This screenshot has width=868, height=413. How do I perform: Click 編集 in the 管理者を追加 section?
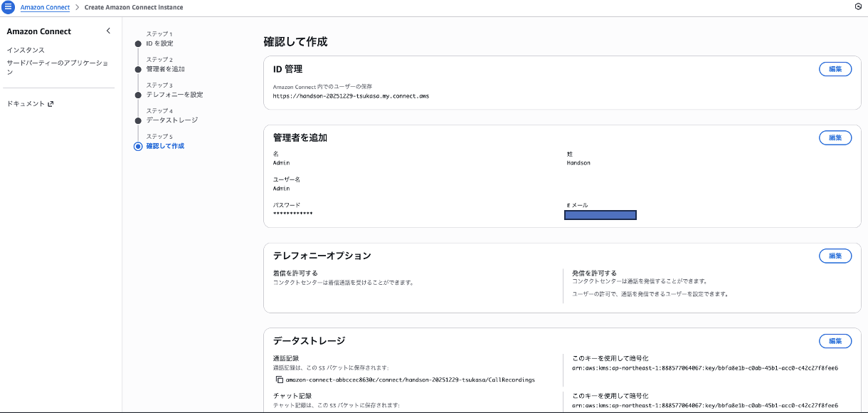(835, 137)
